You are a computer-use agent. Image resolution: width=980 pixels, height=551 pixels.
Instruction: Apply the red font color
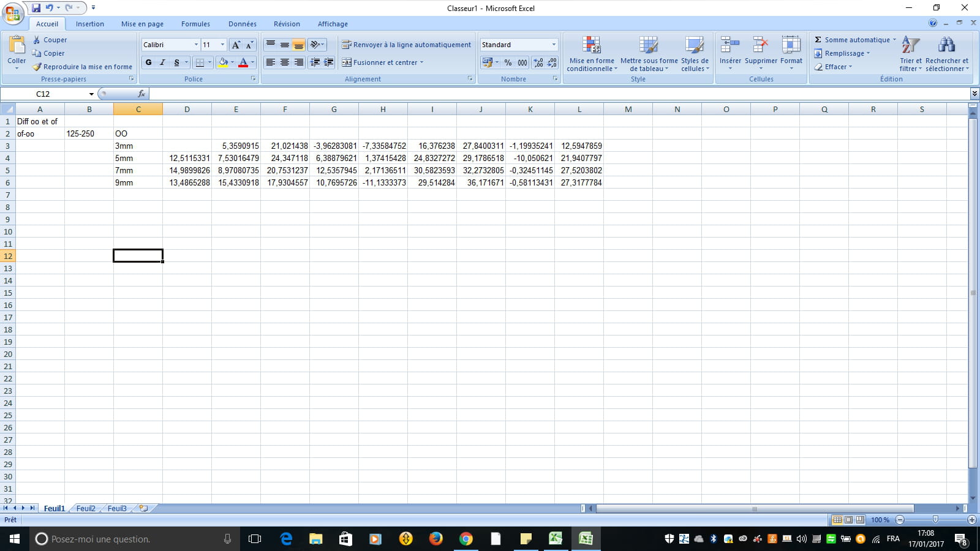point(243,62)
